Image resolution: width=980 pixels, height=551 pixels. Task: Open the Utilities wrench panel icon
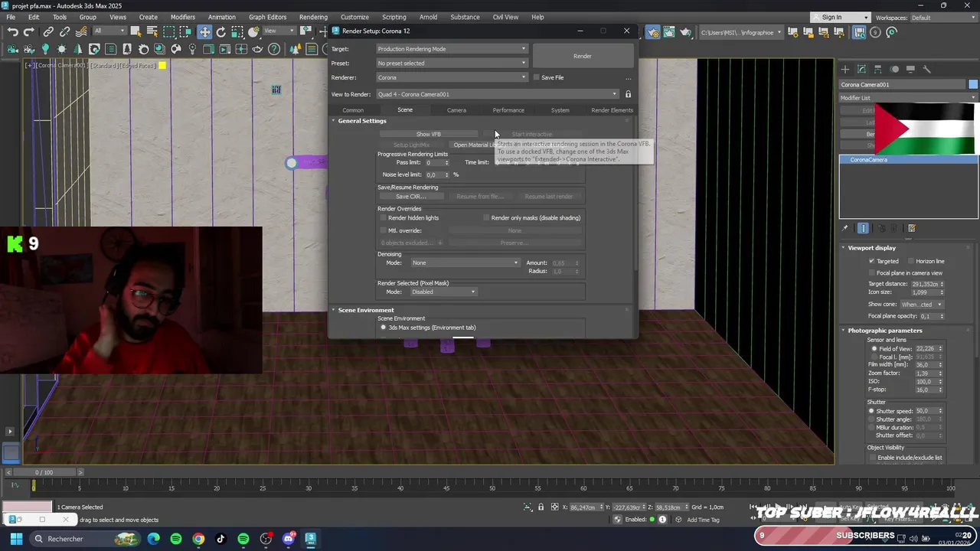coord(926,70)
